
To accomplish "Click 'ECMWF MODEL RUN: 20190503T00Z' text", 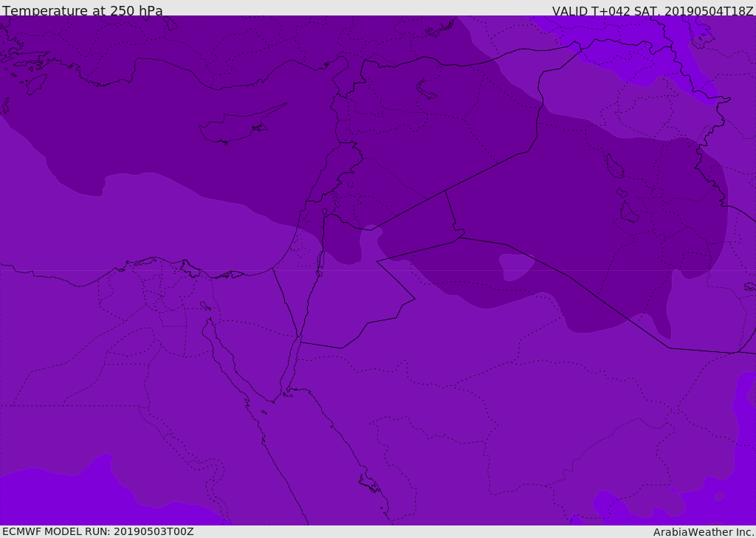I will tap(98, 531).
